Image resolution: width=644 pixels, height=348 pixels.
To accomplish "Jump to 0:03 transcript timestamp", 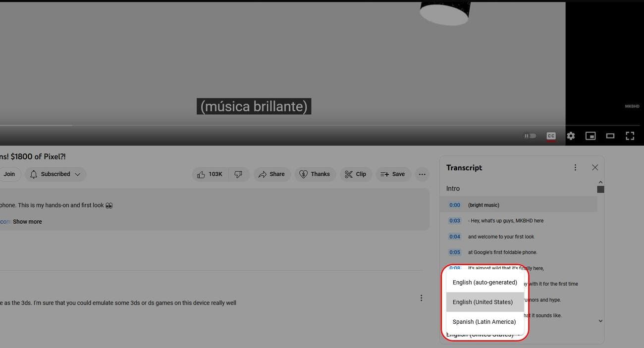I will tap(455, 221).
